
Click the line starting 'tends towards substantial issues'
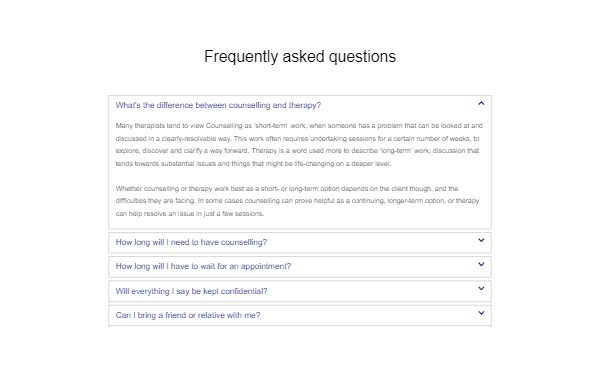tap(253, 164)
